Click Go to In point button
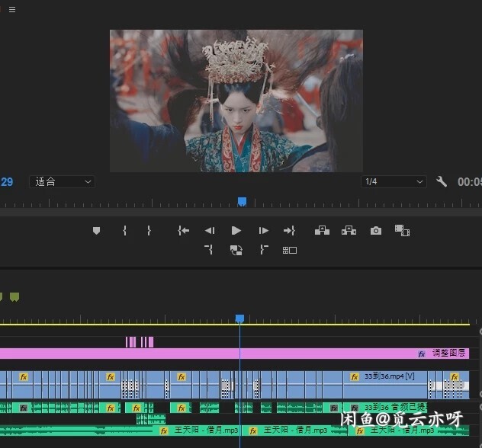Screen dimensions: 482x448 click(x=183, y=231)
